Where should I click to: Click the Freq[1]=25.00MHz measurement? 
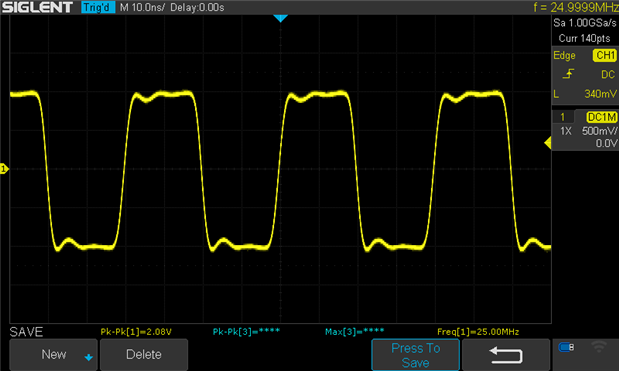(478, 332)
